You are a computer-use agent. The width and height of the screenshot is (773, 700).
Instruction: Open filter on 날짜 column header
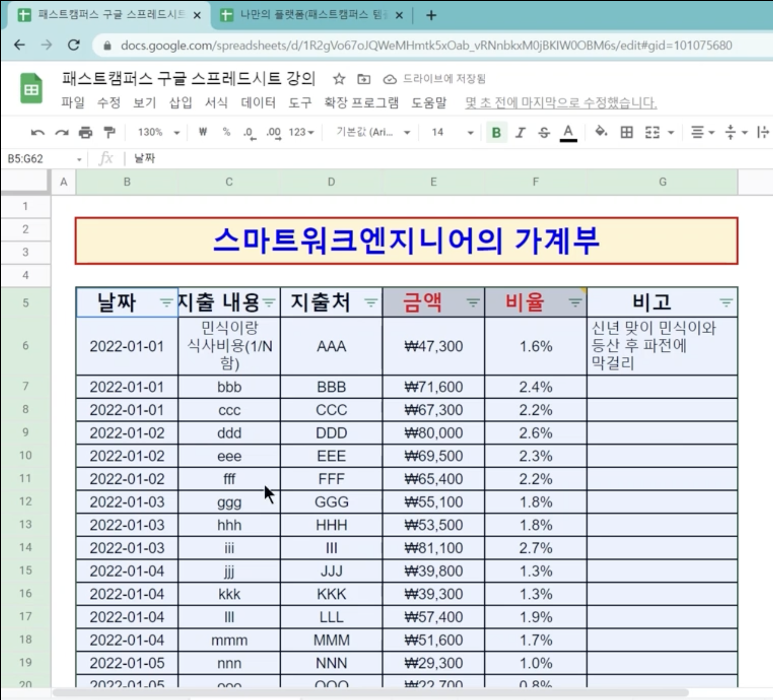coord(166,303)
